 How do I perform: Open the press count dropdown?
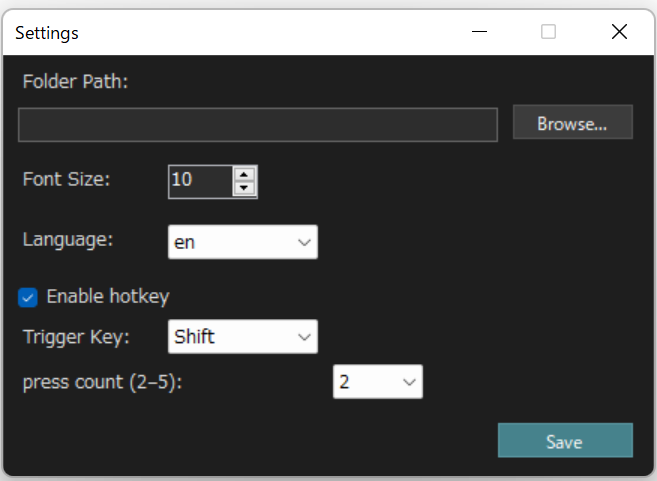coord(378,382)
